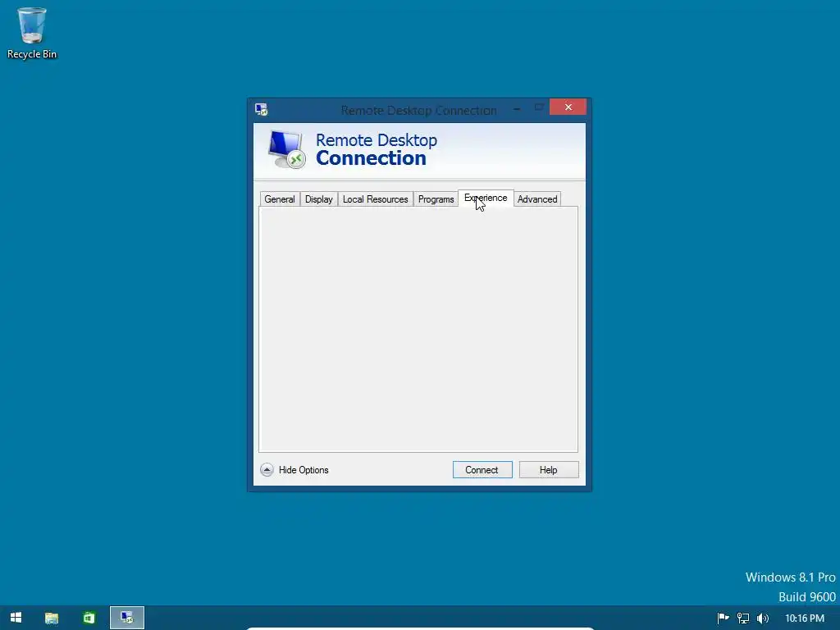
Task: Close the Remote Desktop Connection window
Action: 568,107
